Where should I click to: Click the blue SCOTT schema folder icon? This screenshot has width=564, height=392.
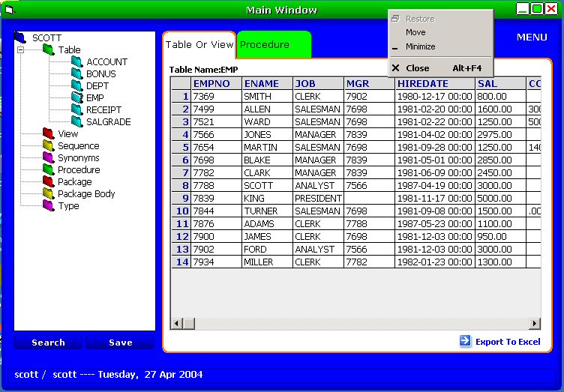tap(20, 37)
